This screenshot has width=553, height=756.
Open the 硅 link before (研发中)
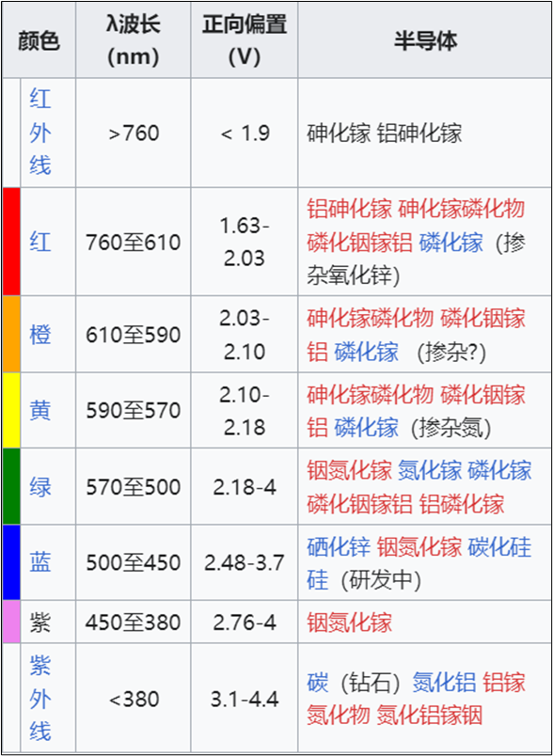click(x=318, y=579)
